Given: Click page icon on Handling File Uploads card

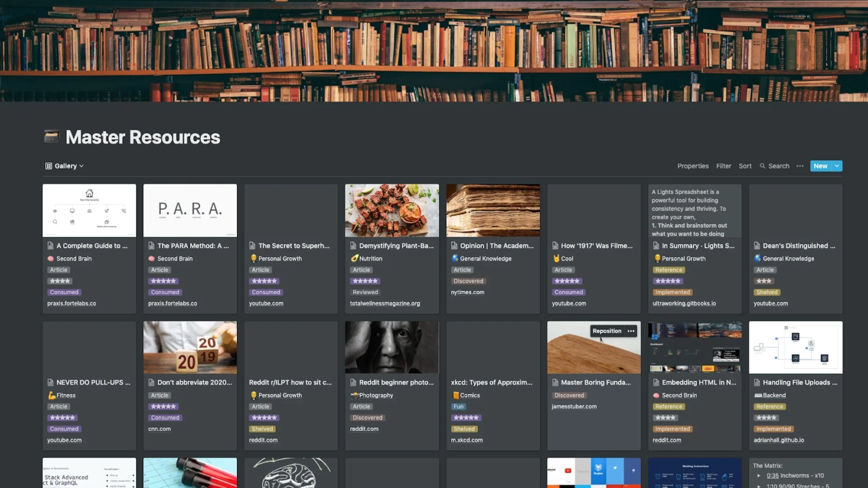Looking at the screenshot, I should pyautogui.click(x=757, y=382).
